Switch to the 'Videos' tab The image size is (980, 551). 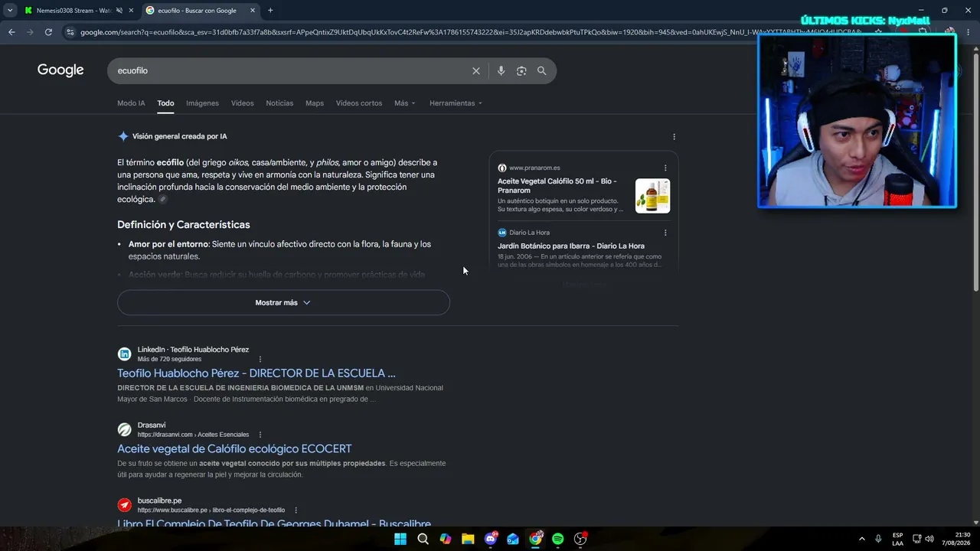coord(242,103)
